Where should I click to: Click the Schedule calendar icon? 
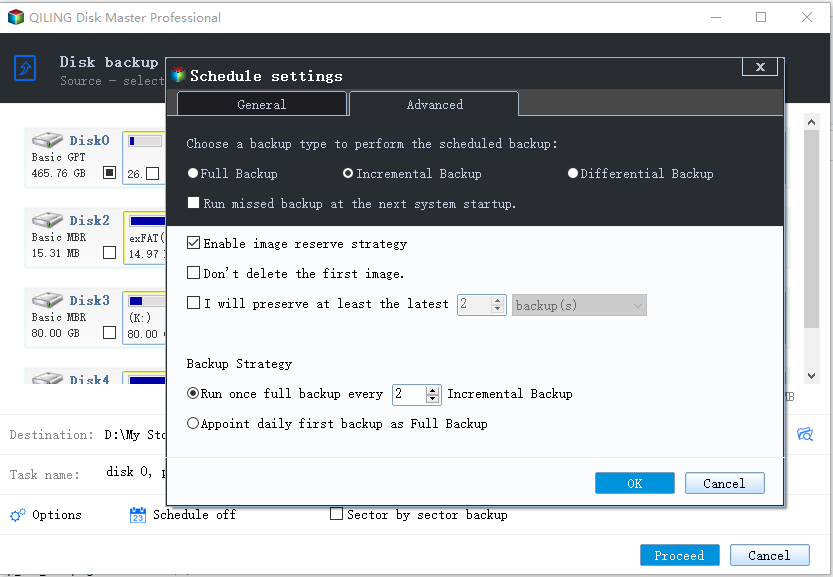click(x=138, y=515)
